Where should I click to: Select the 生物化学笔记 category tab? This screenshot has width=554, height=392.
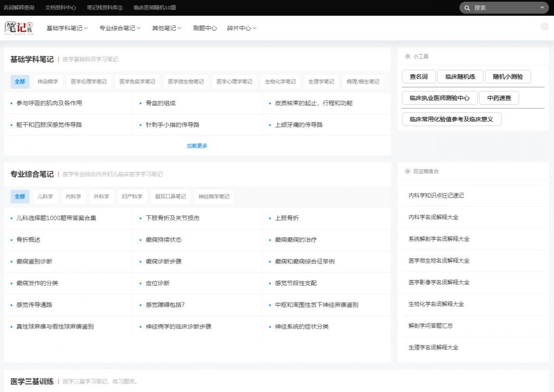(x=280, y=82)
